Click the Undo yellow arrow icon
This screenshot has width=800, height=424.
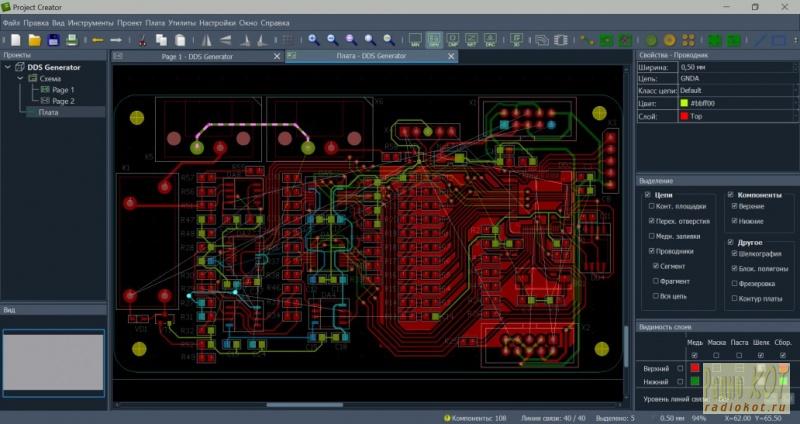[x=98, y=40]
